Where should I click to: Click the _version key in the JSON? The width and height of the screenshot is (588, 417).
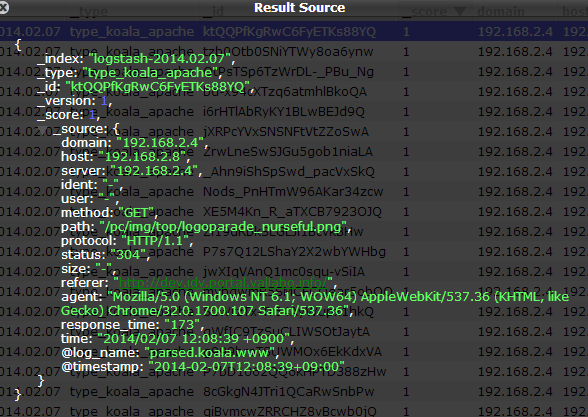tap(67, 100)
